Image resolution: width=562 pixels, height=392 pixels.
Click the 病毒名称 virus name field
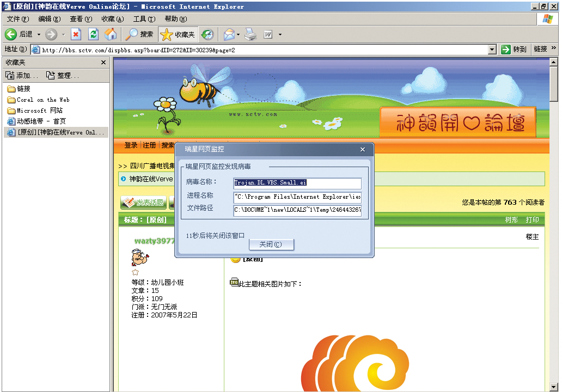297,183
